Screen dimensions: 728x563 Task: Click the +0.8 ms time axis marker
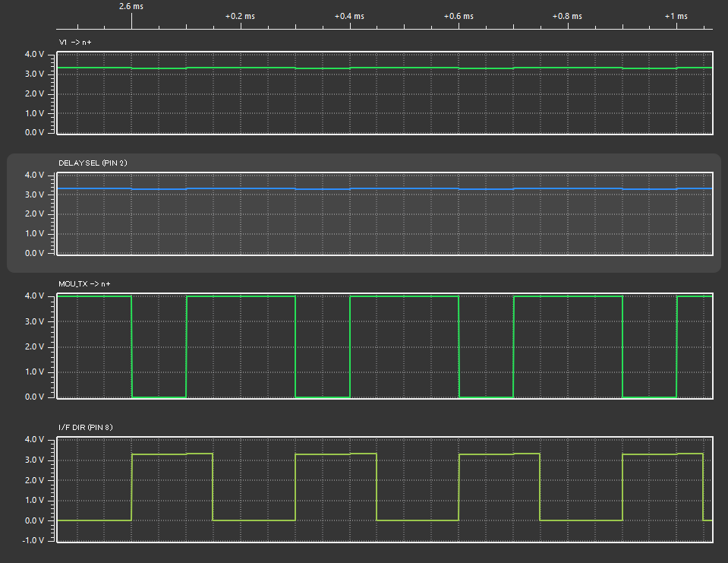567,16
